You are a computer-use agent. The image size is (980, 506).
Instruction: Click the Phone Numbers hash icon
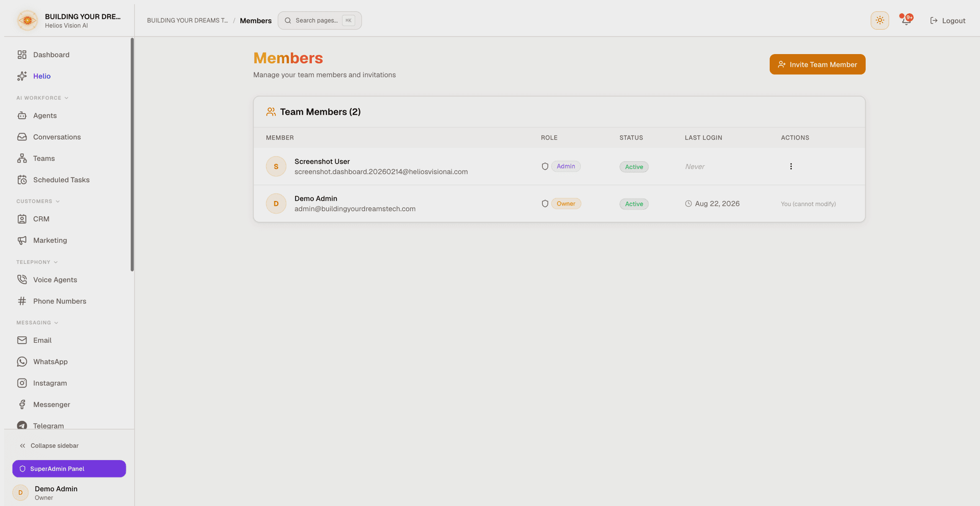[22, 301]
